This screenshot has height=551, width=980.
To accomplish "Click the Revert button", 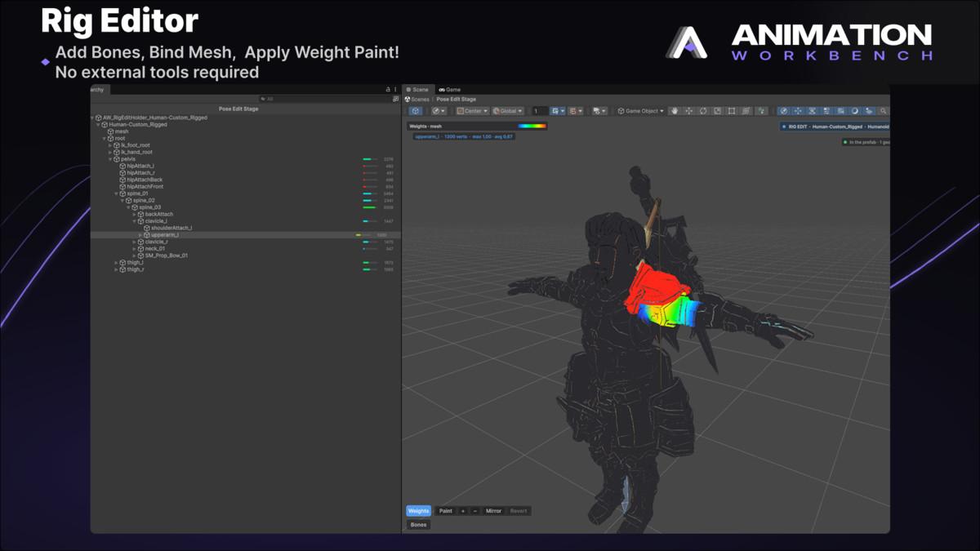I will point(519,511).
